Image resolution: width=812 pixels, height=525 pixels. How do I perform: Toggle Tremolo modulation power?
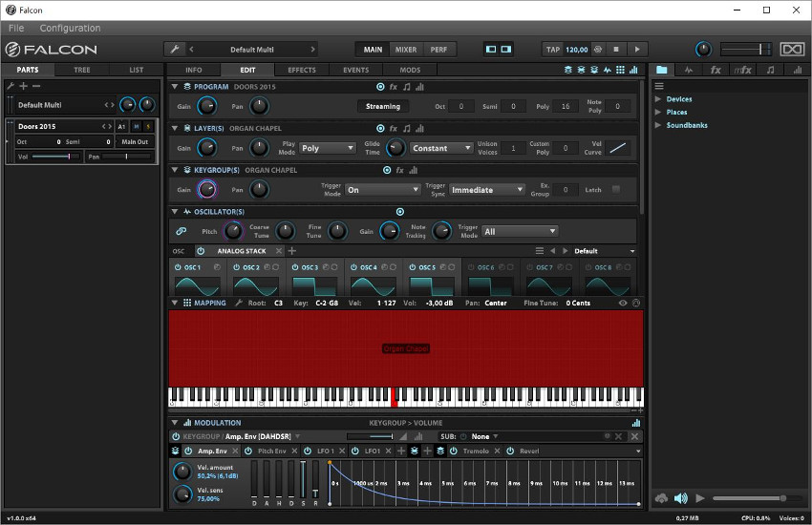click(x=454, y=451)
